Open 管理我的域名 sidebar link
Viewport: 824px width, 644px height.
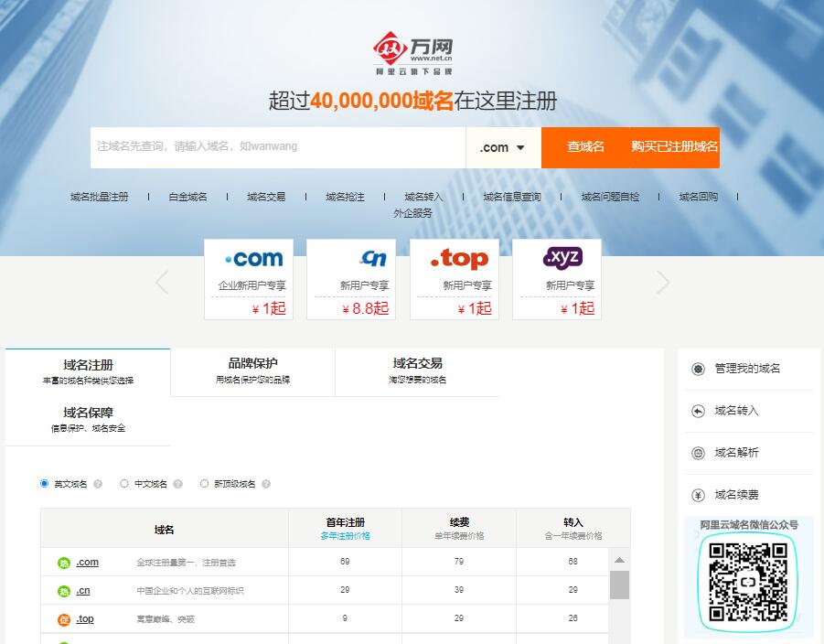747,369
